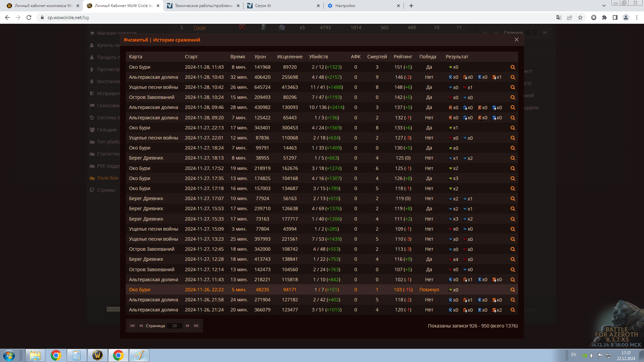Jump to last page of battle history
This screenshot has height=362, width=644.
(x=196, y=325)
